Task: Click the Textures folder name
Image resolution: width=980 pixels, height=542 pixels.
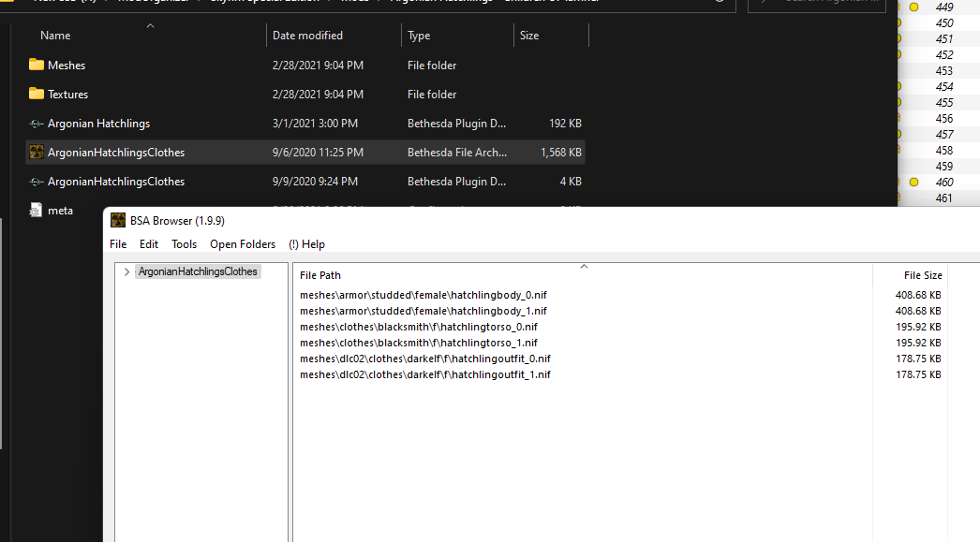Action: coord(67,95)
